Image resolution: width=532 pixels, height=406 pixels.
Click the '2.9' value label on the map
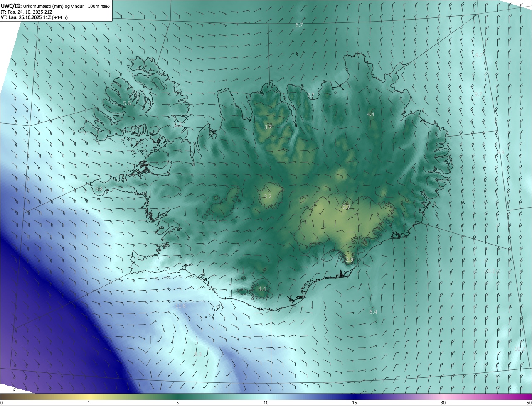[x=350, y=260]
